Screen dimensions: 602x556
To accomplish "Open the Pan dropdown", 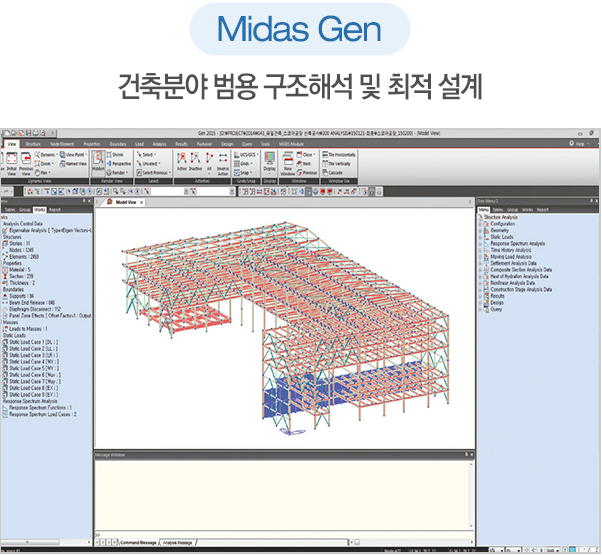I will (x=43, y=173).
